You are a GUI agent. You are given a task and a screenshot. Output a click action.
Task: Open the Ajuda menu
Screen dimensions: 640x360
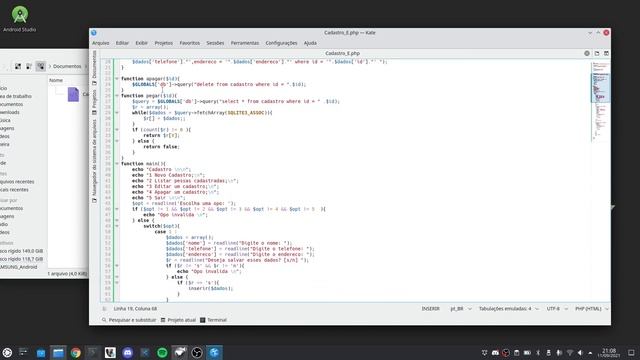pos(310,43)
